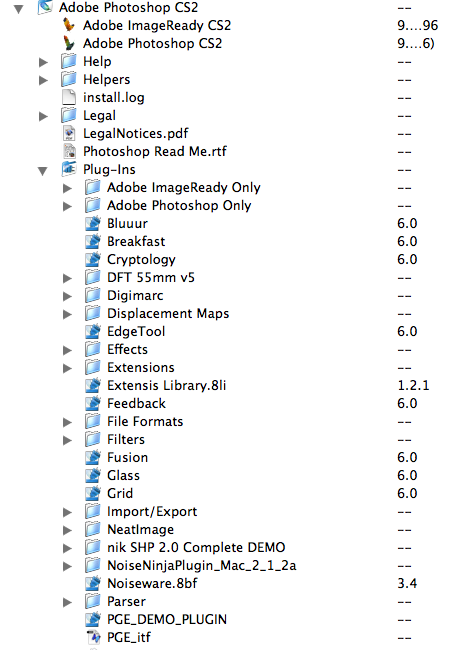Click the install.log document icon
Viewport: 452px width, 650px height.
69,97
